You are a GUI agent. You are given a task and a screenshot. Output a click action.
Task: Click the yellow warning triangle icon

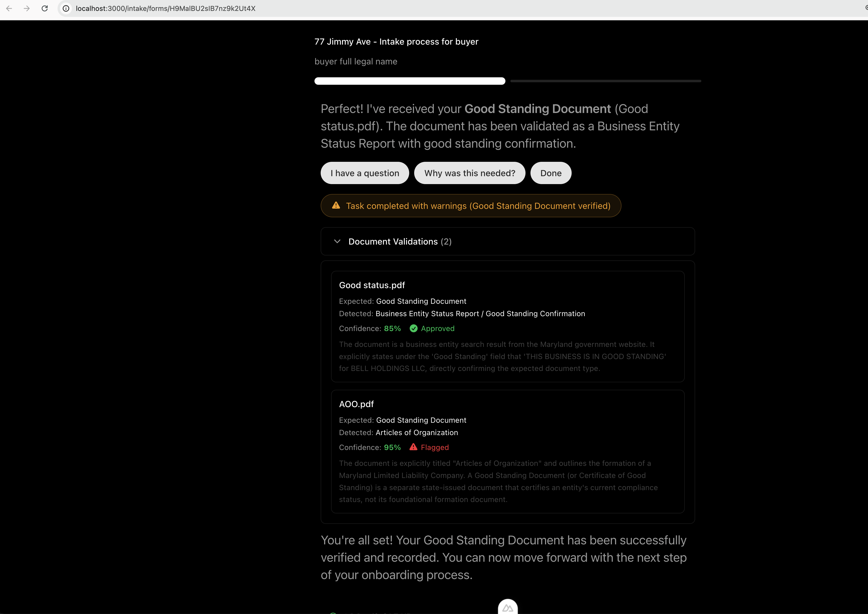[x=336, y=205]
